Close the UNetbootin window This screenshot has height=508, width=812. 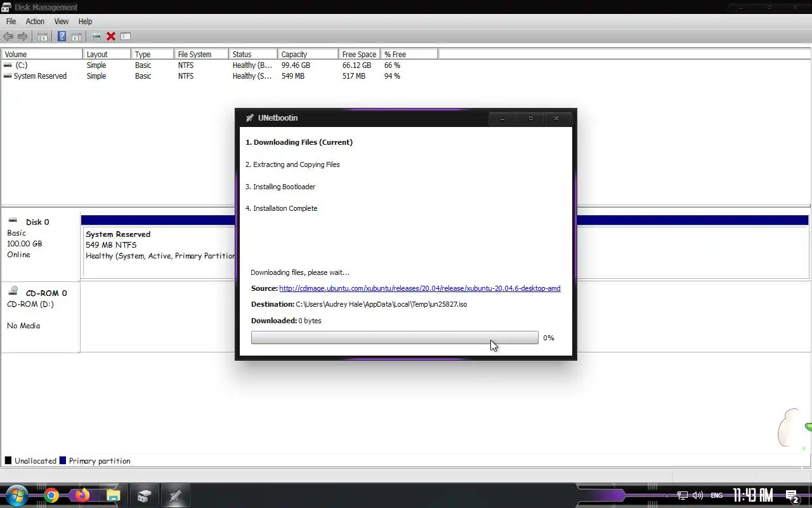[x=556, y=118]
